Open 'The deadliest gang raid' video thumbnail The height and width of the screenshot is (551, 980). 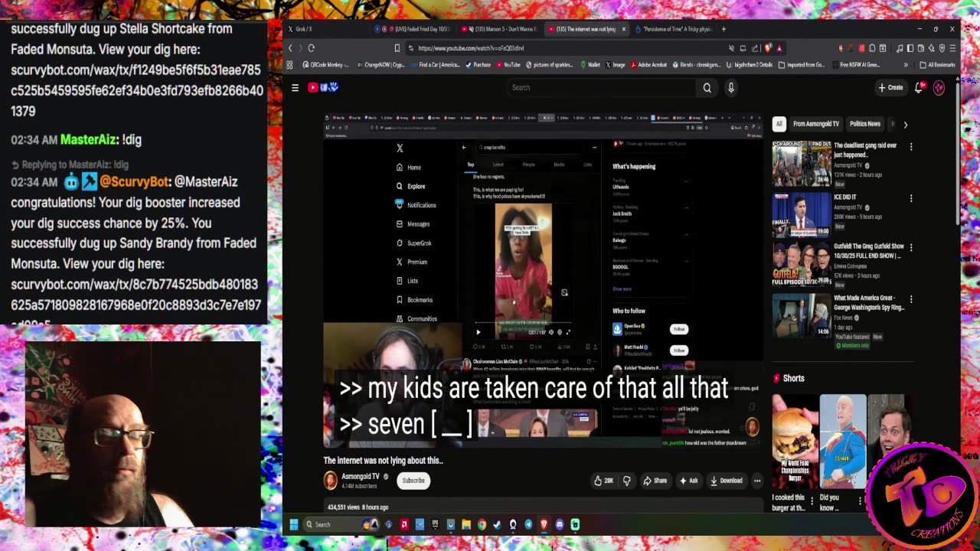click(801, 163)
